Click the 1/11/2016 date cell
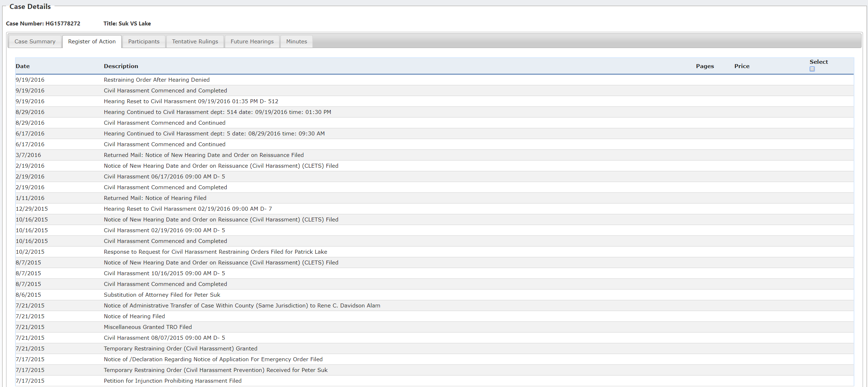The image size is (868, 387). [x=30, y=198]
